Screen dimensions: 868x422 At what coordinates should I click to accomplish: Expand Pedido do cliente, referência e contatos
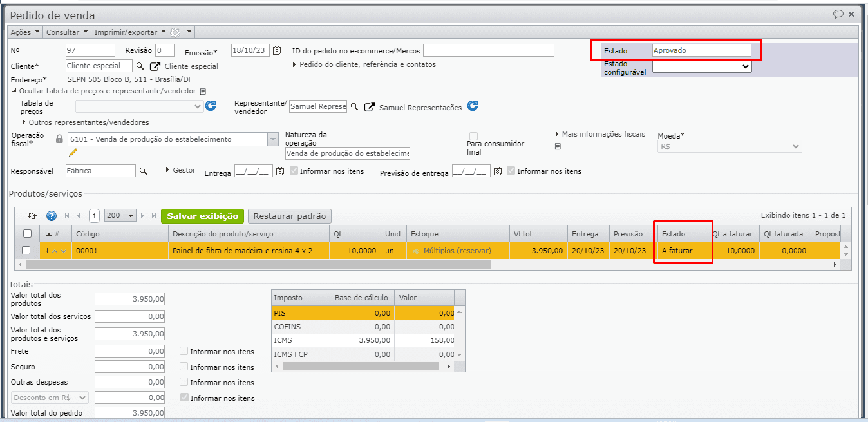(364, 64)
